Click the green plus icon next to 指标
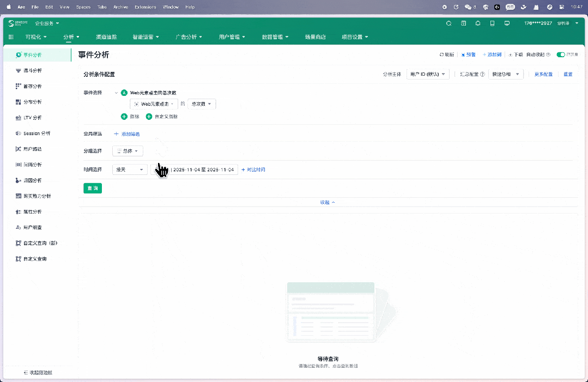588x382 pixels. click(x=124, y=117)
